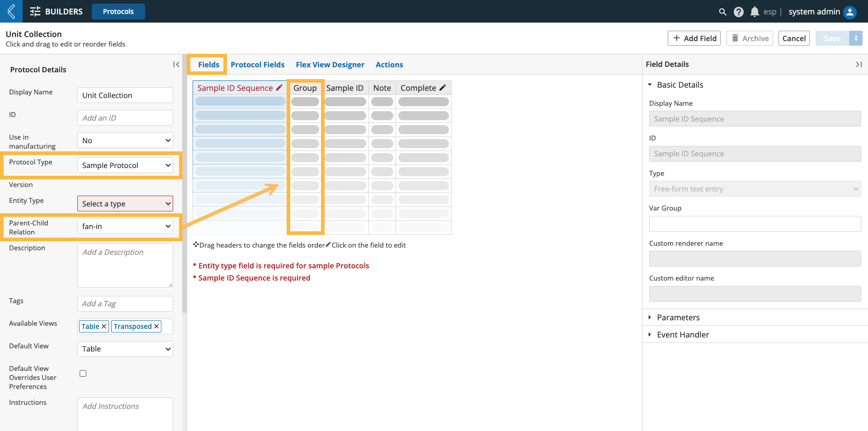The image size is (868, 431).
Task: Edit Sample ID Sequence field via pencil icon
Action: point(279,88)
